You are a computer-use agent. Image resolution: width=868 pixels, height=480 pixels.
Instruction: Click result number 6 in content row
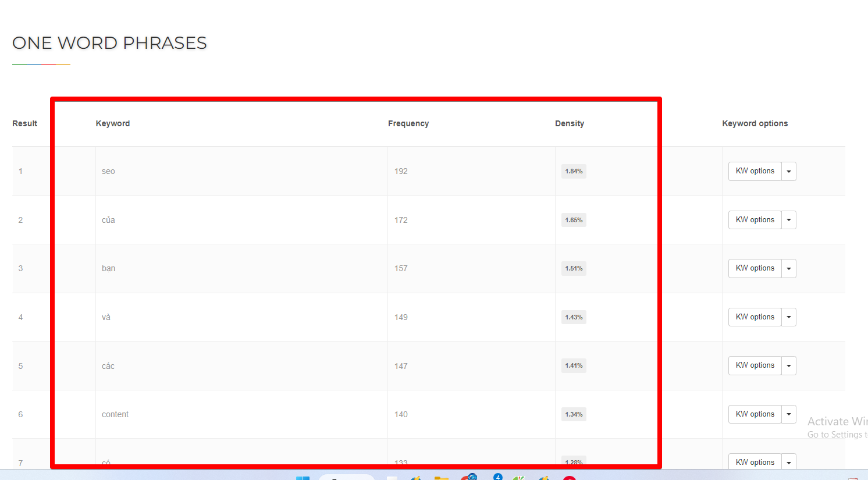point(20,414)
